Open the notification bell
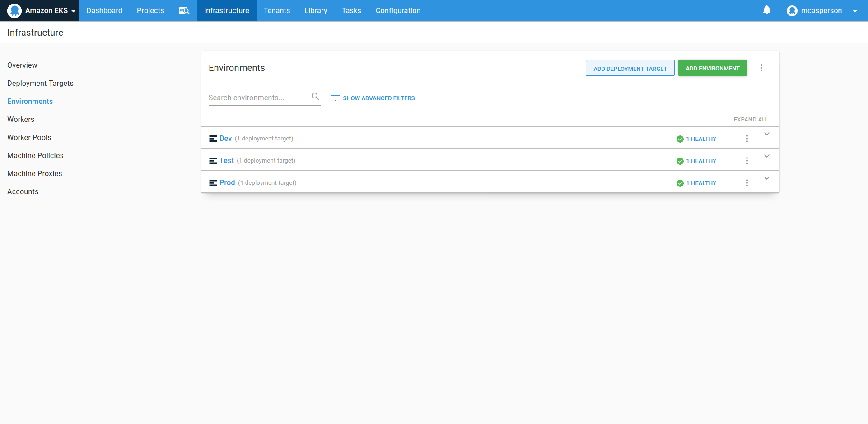 tap(767, 10)
